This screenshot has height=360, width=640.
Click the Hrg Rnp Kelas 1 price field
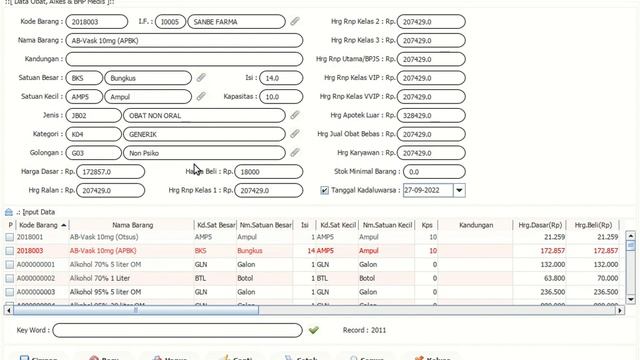click(x=269, y=191)
